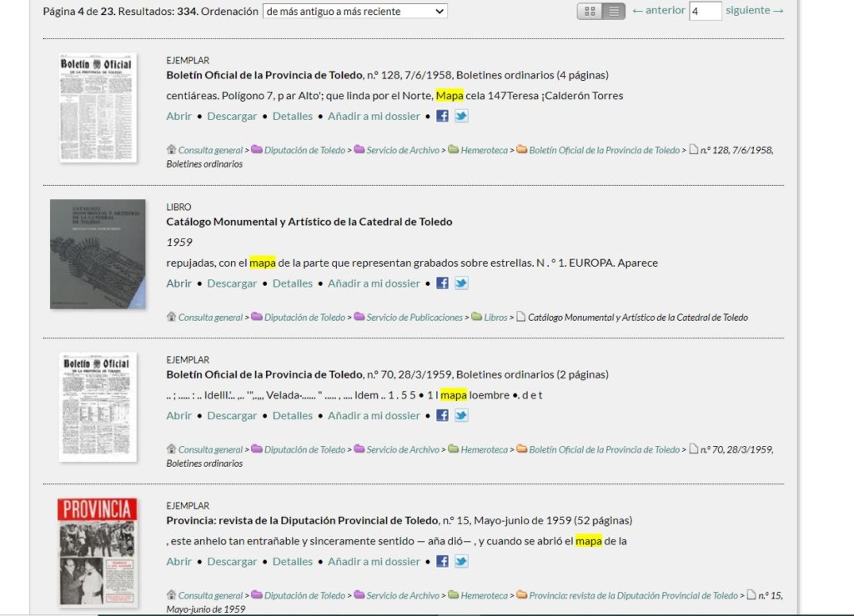Open Provincia magazine cover thumbnail
This screenshot has width=854, height=616.
point(98,553)
